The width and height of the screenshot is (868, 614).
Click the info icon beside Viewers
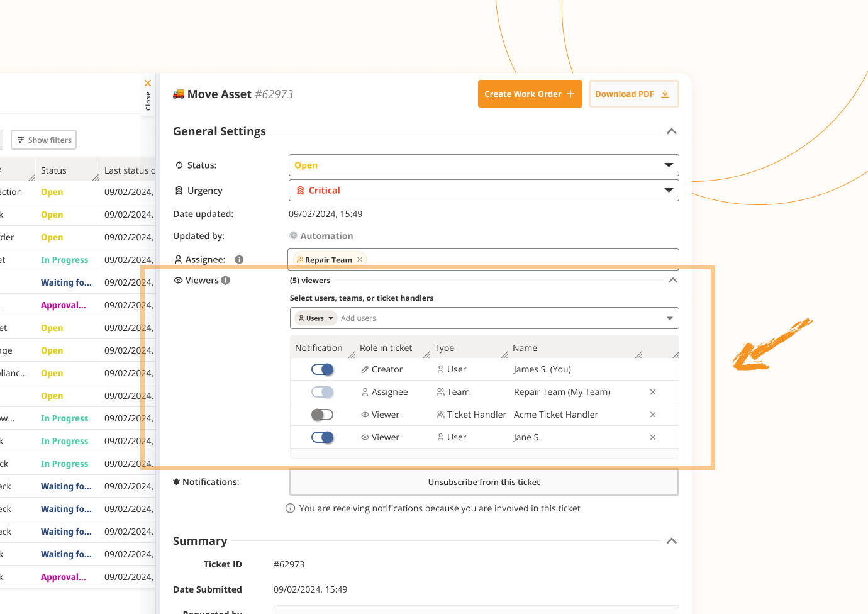coord(226,281)
